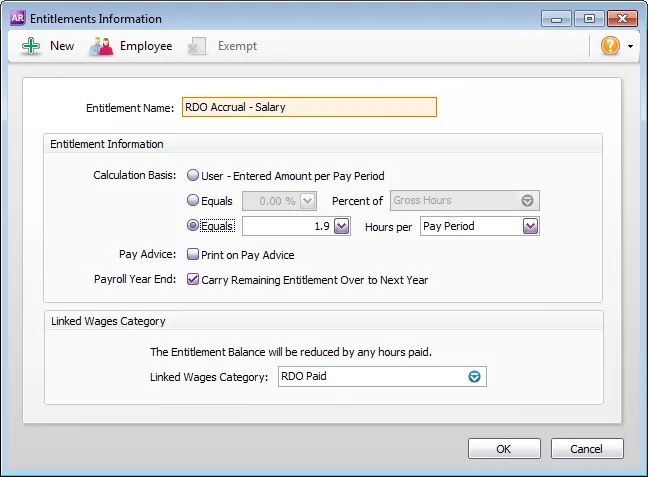Screen dimensions: 648x477
Task: Click the Exempt toolbar label
Action: pos(237,46)
